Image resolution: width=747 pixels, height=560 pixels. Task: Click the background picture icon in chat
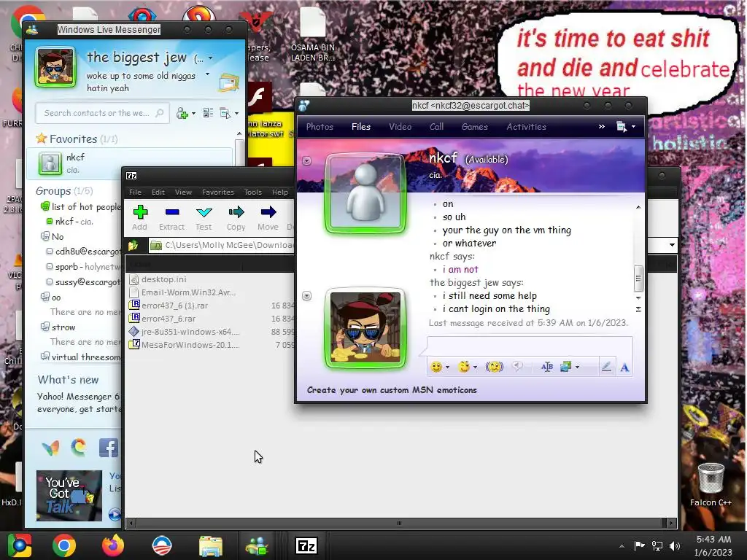(566, 367)
